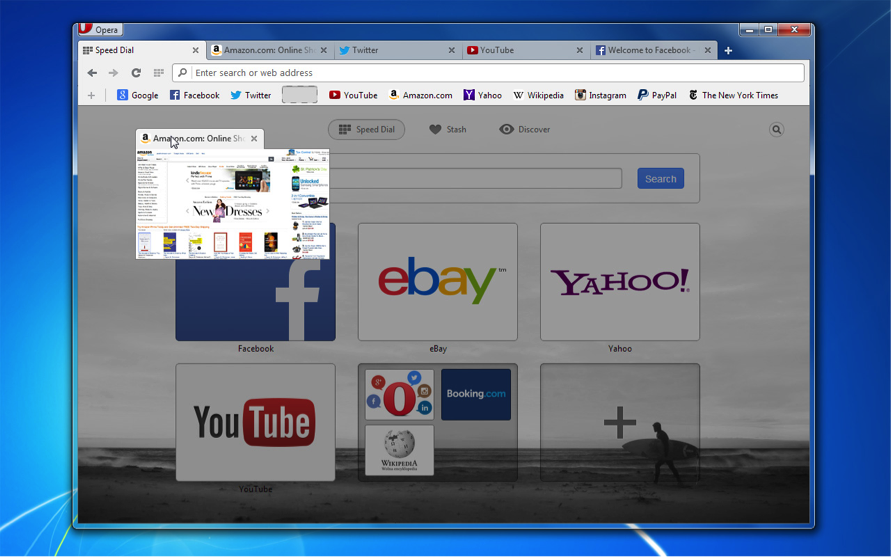891x557 pixels.
Task: Minimize the Opera window
Action: point(749,30)
